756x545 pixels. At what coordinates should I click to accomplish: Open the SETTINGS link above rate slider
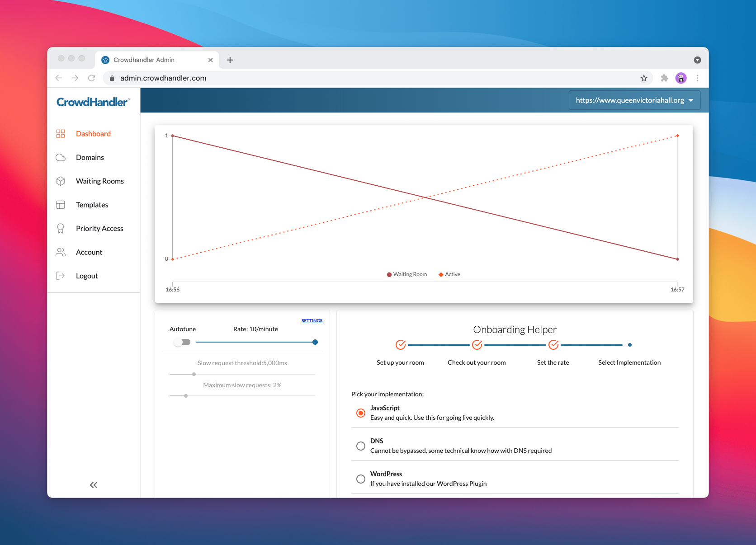point(312,320)
